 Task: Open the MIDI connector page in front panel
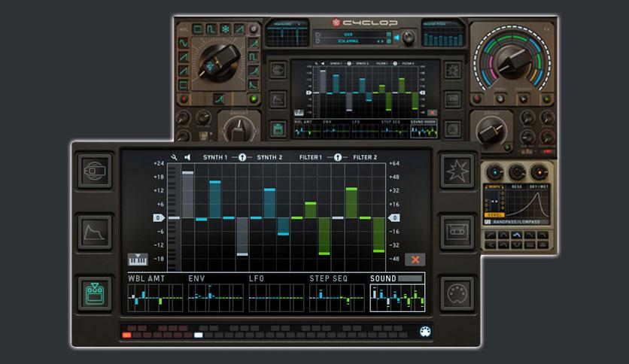[457, 293]
